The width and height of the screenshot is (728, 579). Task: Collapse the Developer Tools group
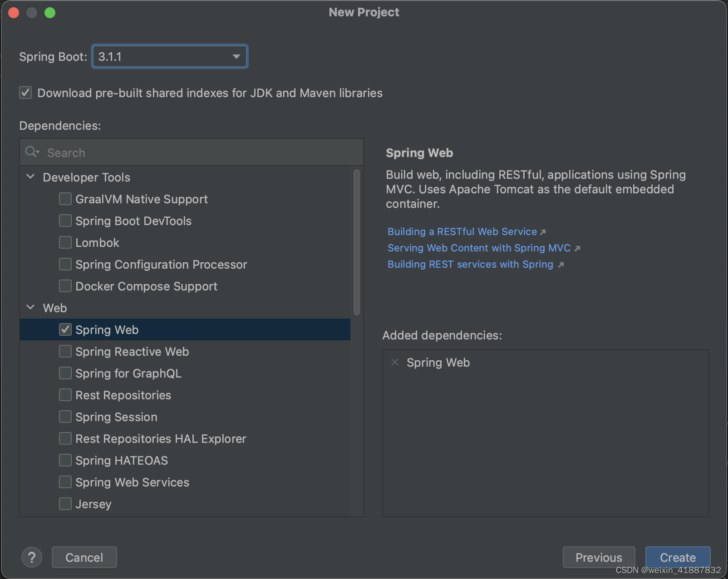[31, 177]
